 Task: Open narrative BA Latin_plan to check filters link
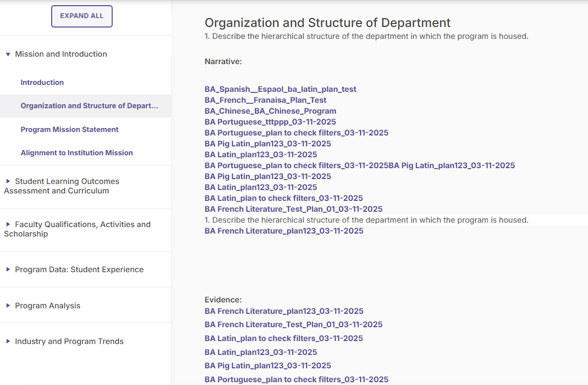click(284, 198)
